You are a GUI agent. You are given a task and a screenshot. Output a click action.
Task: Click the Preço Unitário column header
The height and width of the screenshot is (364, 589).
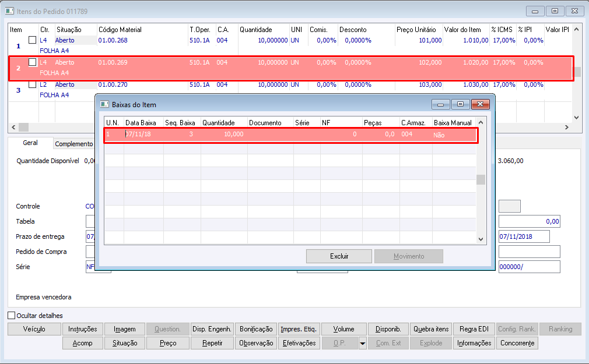416,30
